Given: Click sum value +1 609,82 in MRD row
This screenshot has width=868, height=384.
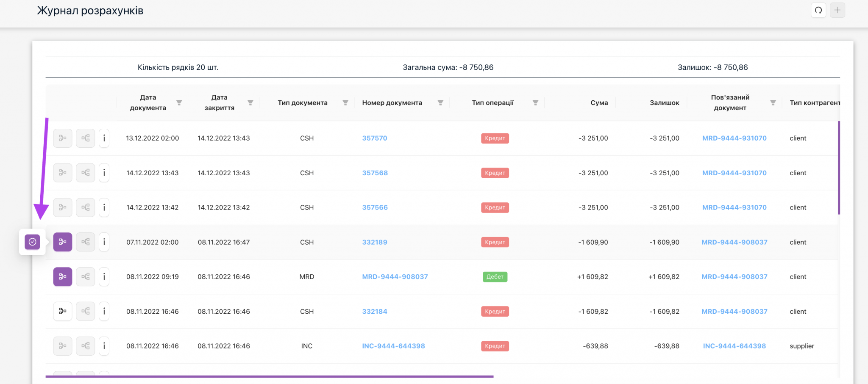Looking at the screenshot, I should (593, 276).
